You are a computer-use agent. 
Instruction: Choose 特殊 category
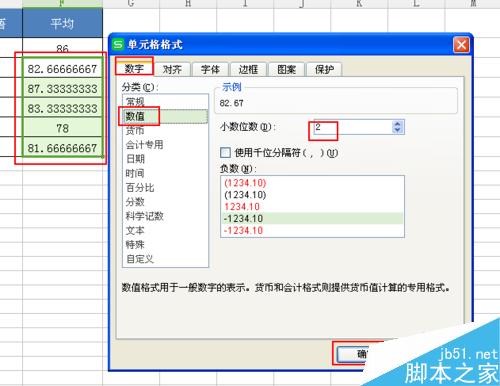coord(165,245)
